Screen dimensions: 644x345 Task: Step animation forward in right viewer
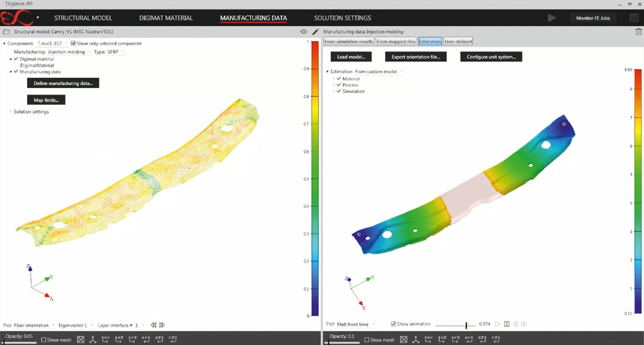[x=524, y=324]
